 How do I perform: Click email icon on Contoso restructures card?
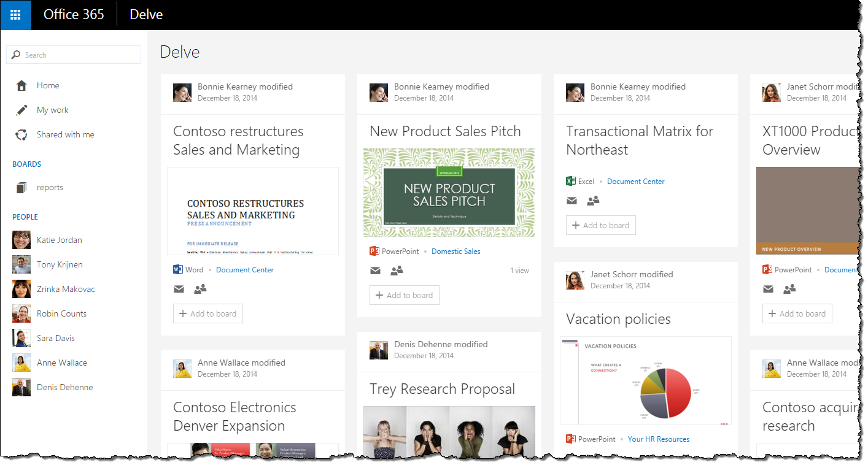point(179,289)
